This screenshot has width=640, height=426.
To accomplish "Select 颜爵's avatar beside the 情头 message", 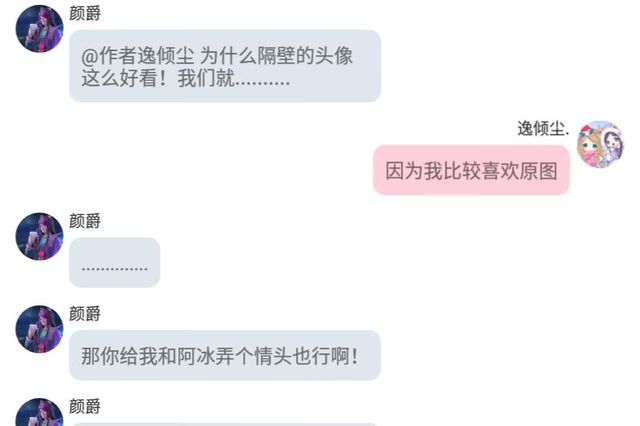I will (40, 329).
